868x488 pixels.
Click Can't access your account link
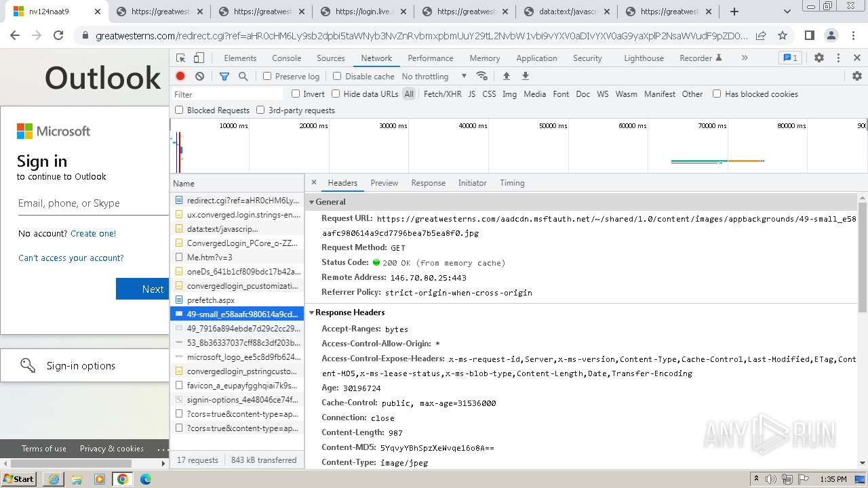click(x=71, y=258)
